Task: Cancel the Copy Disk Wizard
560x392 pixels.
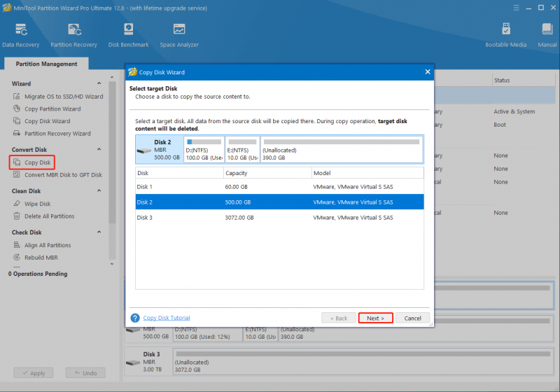Action: pyautogui.click(x=412, y=318)
